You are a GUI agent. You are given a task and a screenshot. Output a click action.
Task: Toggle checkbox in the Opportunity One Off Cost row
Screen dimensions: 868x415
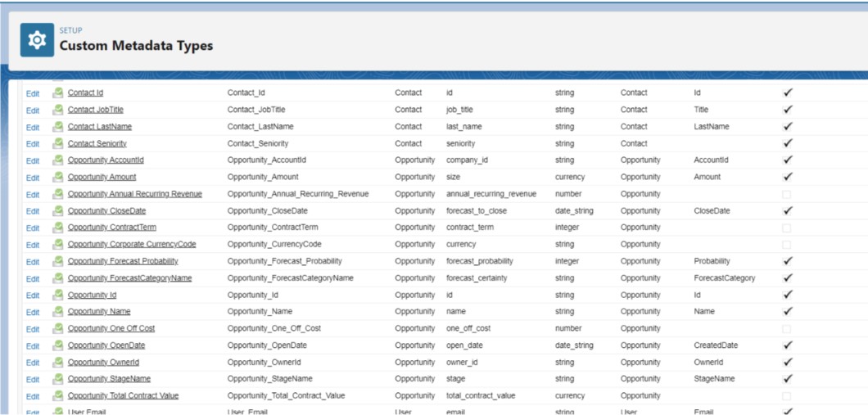coord(787,329)
